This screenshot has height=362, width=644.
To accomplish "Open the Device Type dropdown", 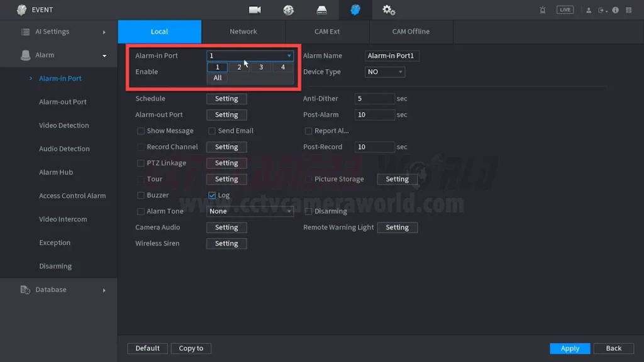I will [385, 72].
